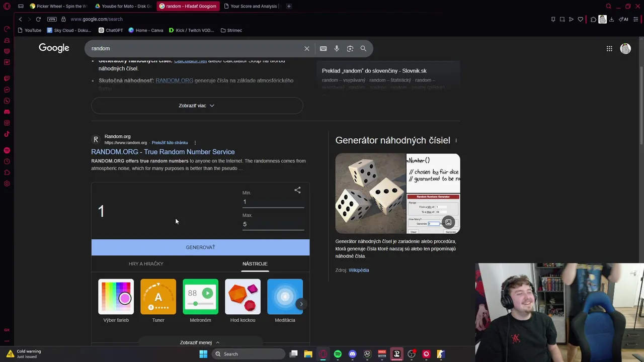
Task: Add the page to bookmarks with the heart icon
Action: (580, 19)
